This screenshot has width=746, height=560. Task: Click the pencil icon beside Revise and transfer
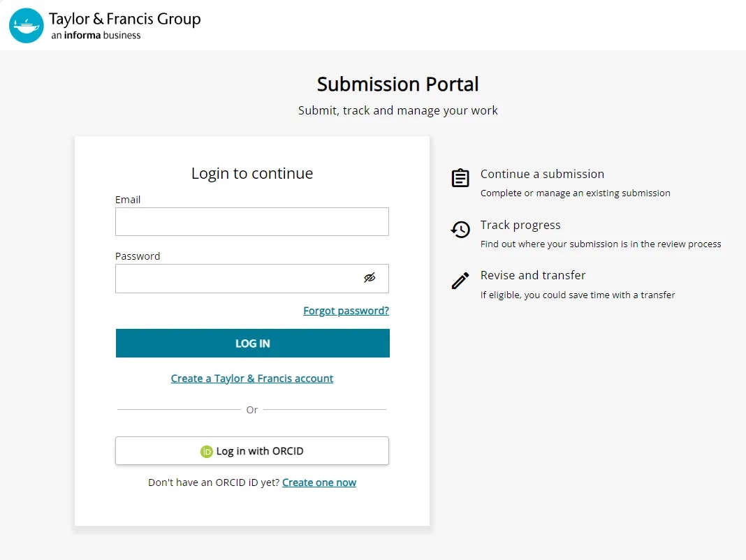pos(460,280)
